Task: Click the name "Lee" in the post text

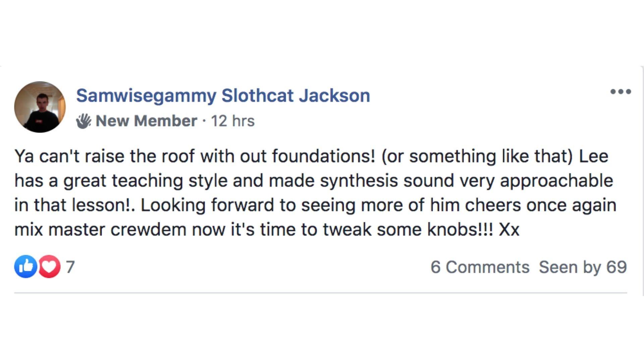Action: click(x=594, y=156)
